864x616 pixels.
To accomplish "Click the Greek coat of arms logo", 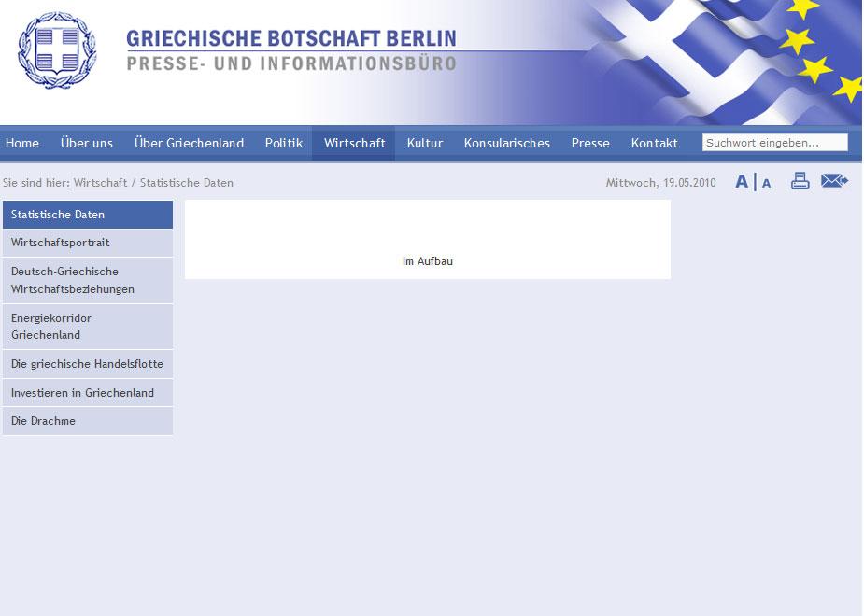I will (x=58, y=50).
